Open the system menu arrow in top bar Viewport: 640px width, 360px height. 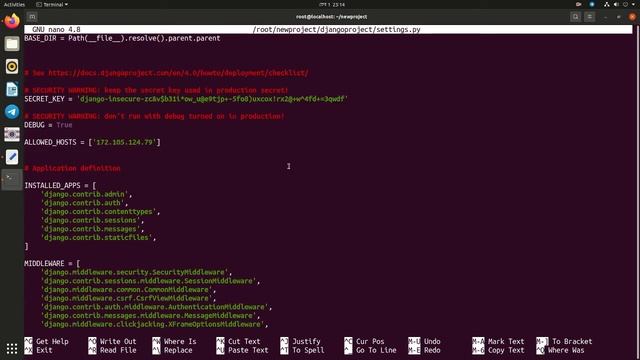(x=633, y=4)
